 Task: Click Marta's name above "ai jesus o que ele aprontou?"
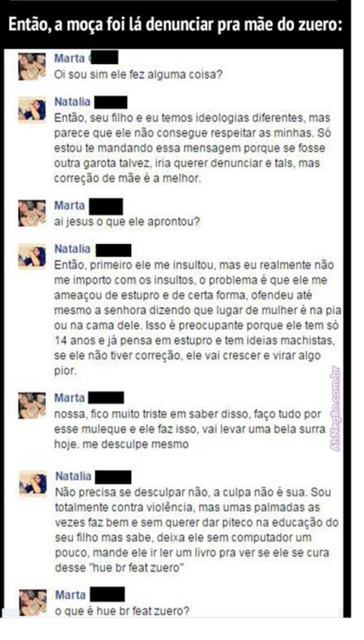point(69,206)
